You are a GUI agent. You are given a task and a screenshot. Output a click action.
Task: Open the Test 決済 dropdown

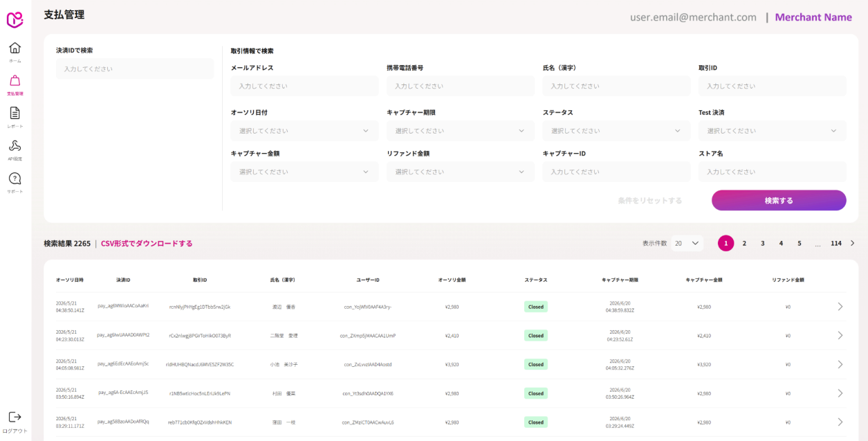pyautogui.click(x=773, y=131)
